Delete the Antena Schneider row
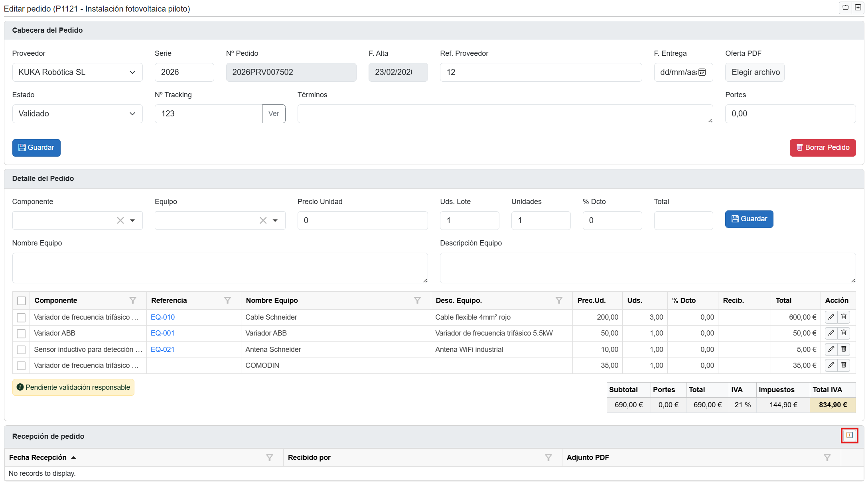Image resolution: width=868 pixels, height=485 pixels. pos(844,349)
